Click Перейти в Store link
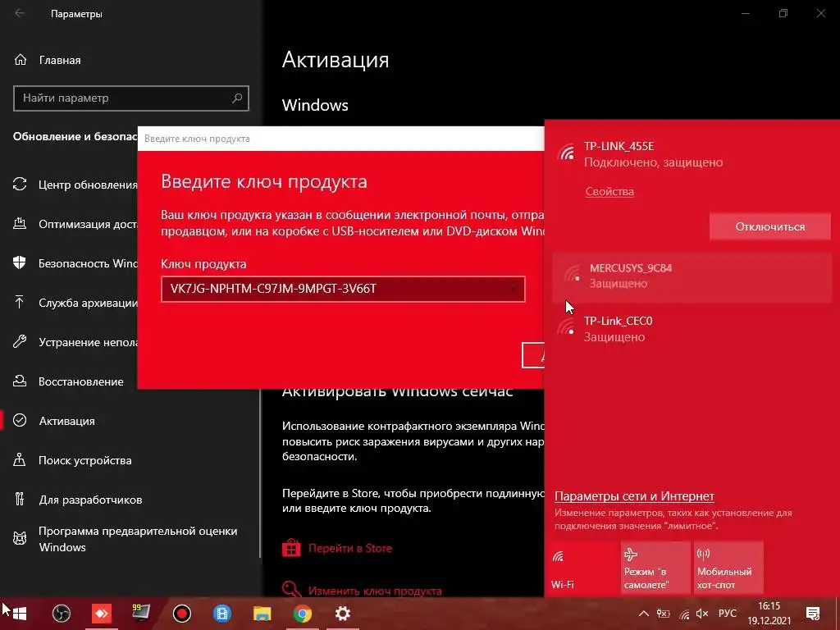This screenshot has width=840, height=630. pos(349,548)
